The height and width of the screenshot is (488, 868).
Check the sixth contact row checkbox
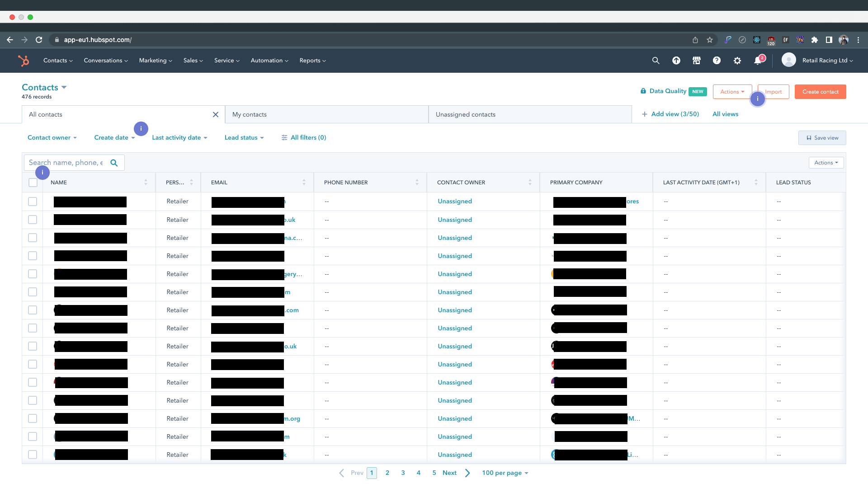[33, 292]
